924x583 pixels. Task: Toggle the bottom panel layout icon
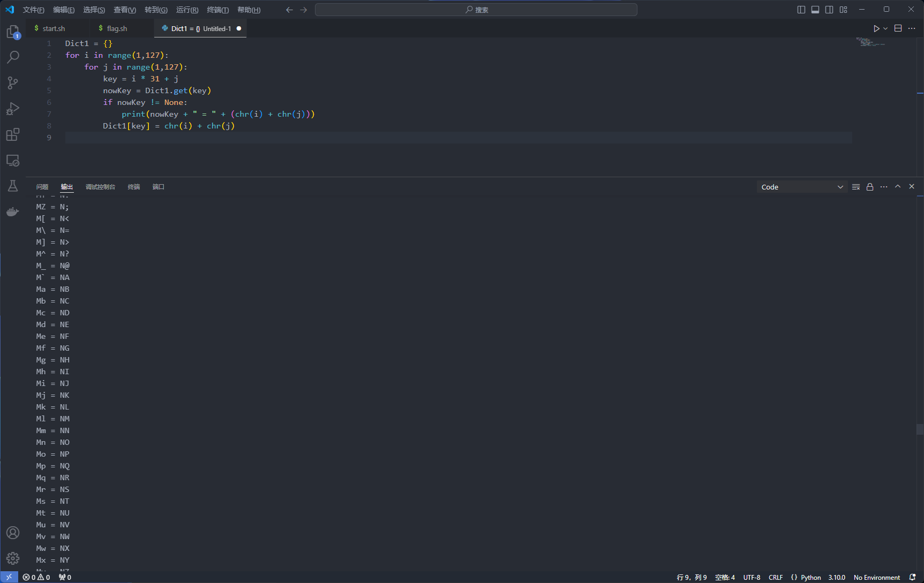click(815, 10)
